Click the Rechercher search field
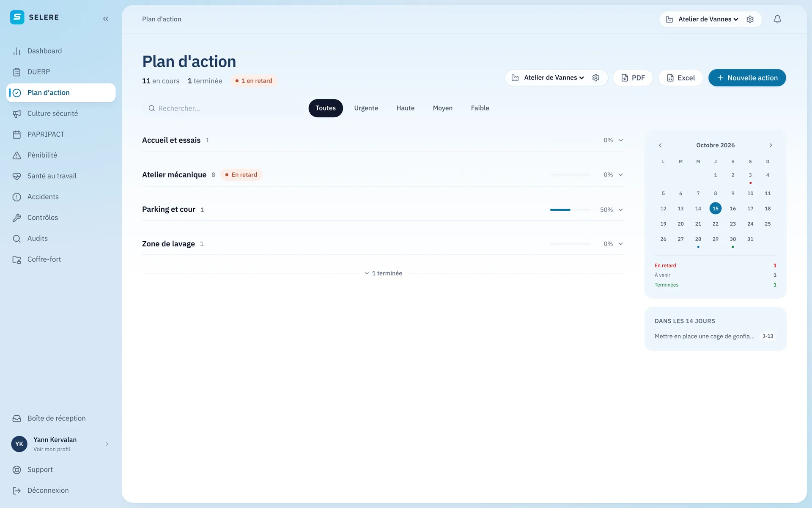The image size is (812, 508). click(222, 108)
